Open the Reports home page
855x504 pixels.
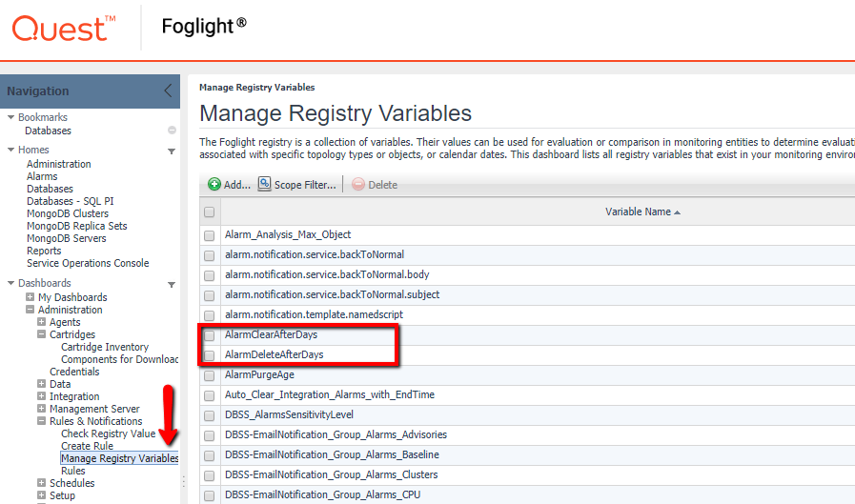(x=44, y=251)
